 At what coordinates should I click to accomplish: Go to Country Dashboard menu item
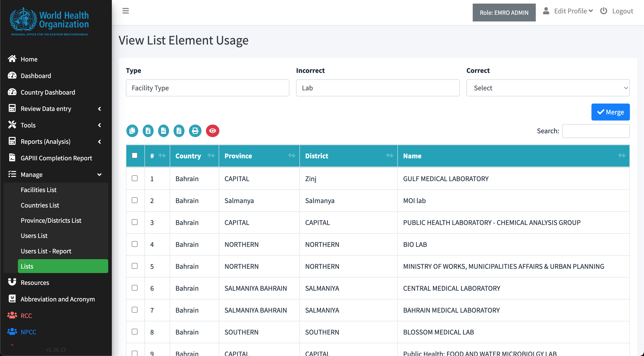(x=48, y=92)
